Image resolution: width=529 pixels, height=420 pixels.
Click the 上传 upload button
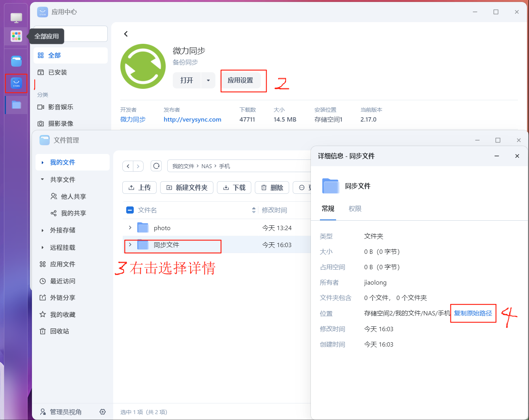coord(140,187)
